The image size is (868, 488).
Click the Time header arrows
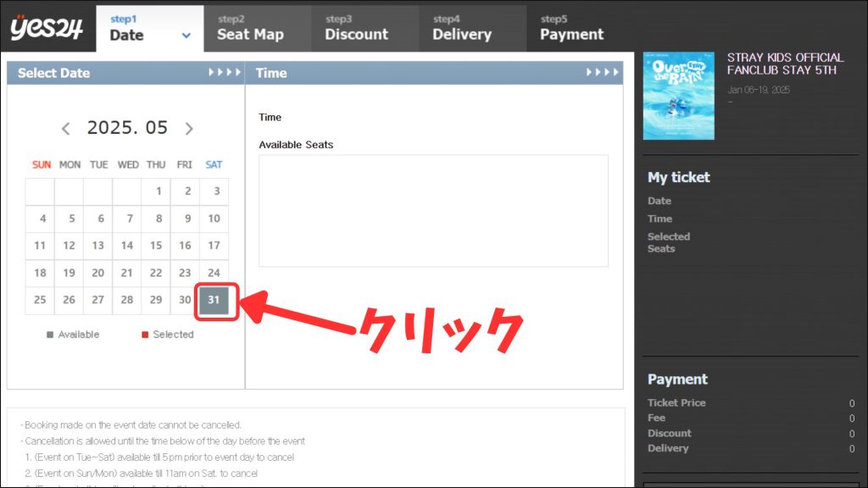click(x=603, y=73)
